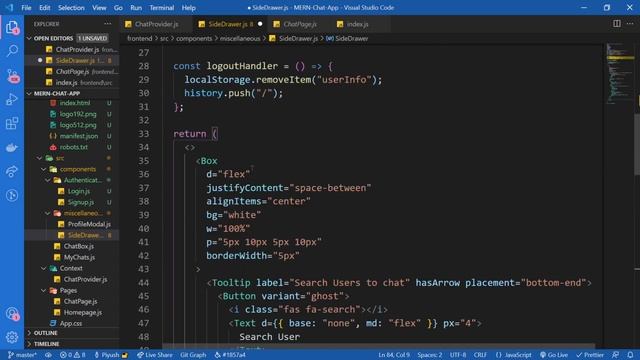The height and width of the screenshot is (360, 640).
Task: Open Manage settings gear icon
Action: tap(12, 337)
